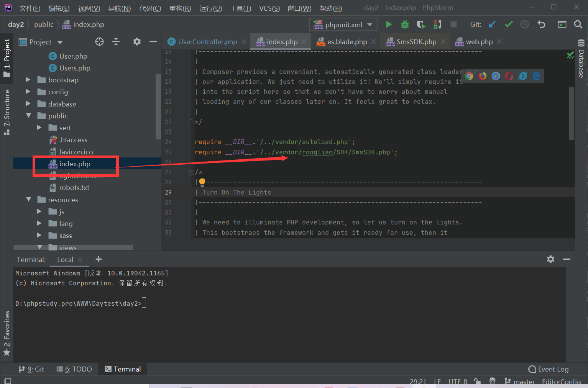Image resolution: width=588 pixels, height=388 pixels.
Task: Toggle the Z: Structure side panel
Action: 7,112
